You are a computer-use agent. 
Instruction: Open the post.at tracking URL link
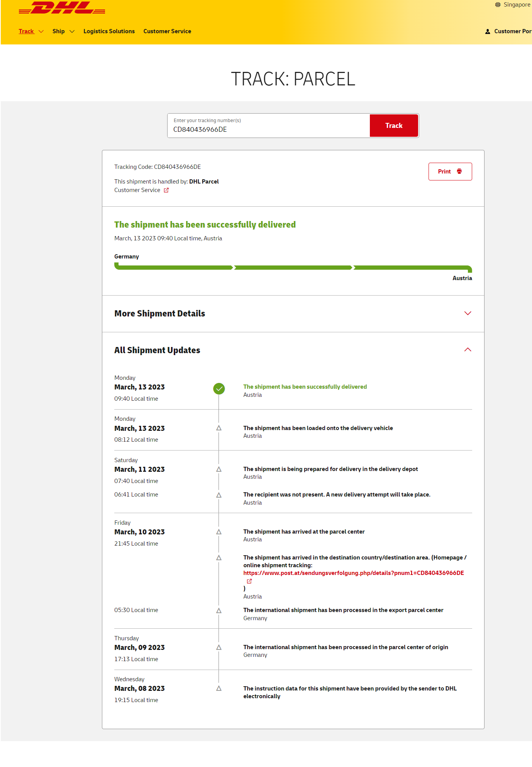click(353, 573)
